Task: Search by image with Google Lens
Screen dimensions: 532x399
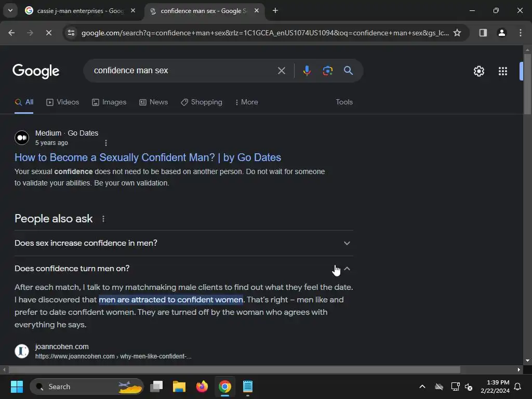Action: 327,71
